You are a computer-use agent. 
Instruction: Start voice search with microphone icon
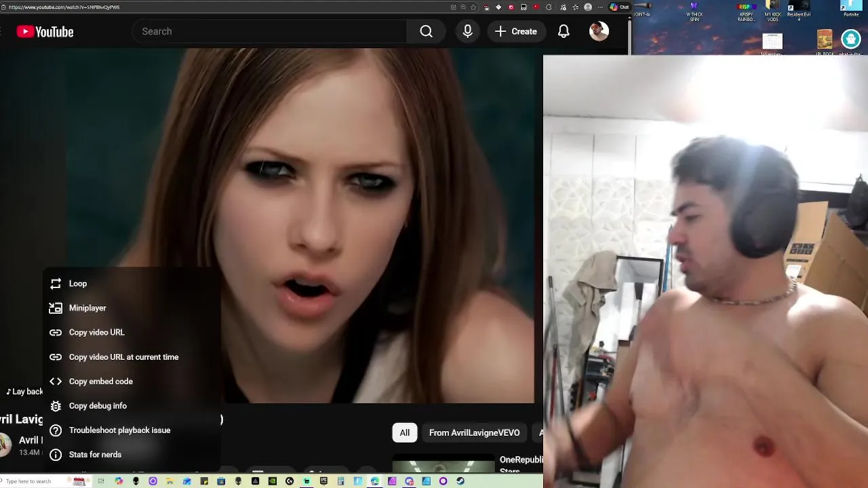click(x=467, y=31)
